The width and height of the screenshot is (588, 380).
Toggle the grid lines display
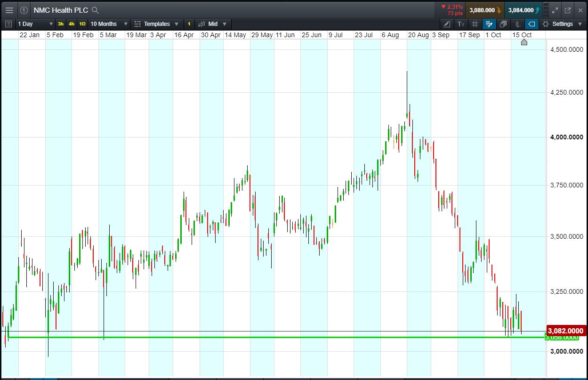475,24
